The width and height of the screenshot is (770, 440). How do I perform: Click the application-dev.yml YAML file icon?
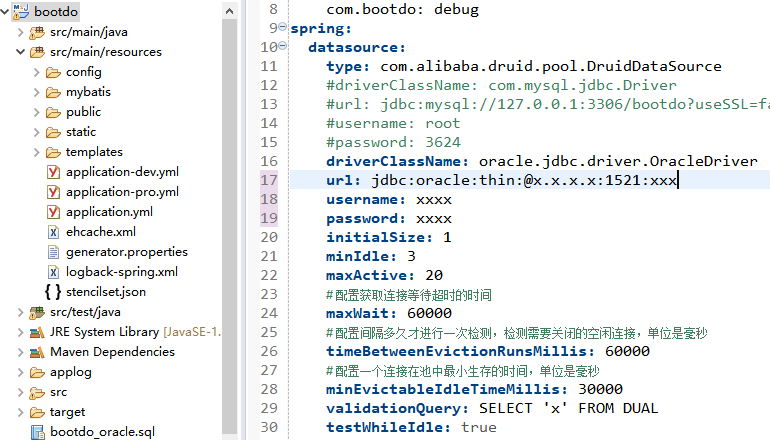(x=54, y=172)
